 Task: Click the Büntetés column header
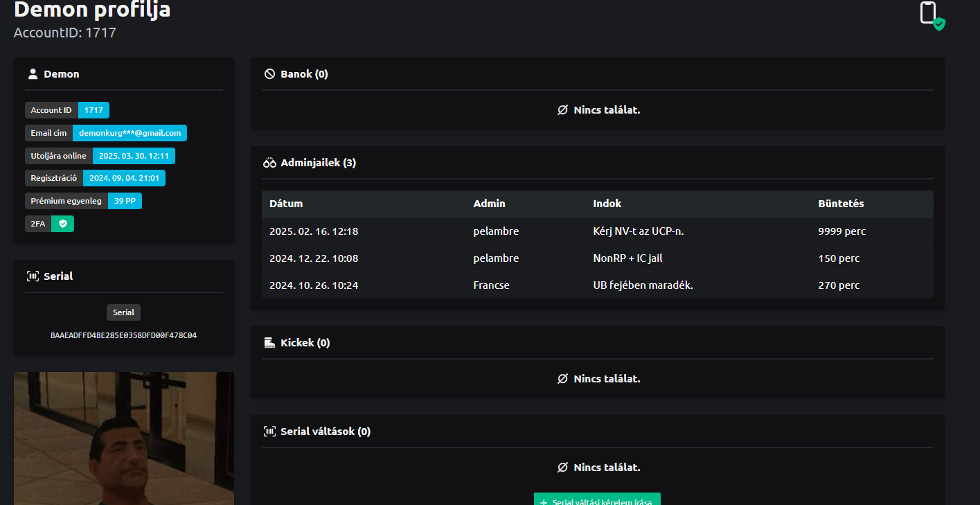pyautogui.click(x=841, y=204)
